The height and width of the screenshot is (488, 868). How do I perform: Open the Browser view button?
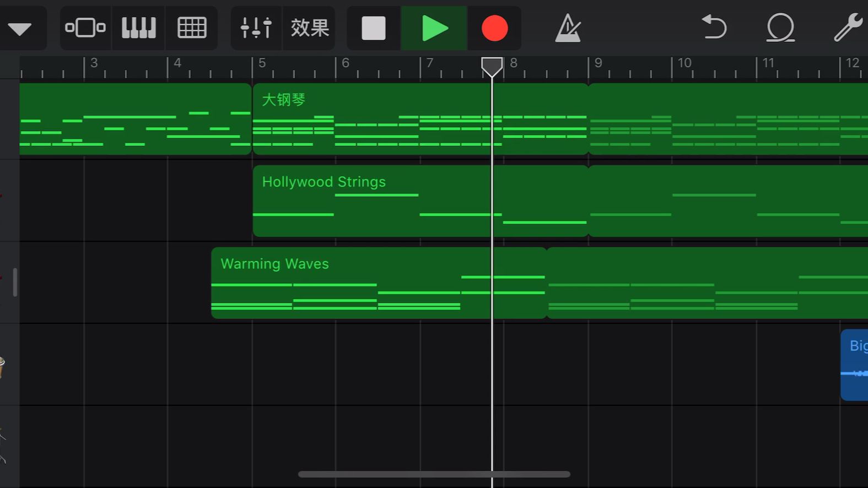(85, 28)
